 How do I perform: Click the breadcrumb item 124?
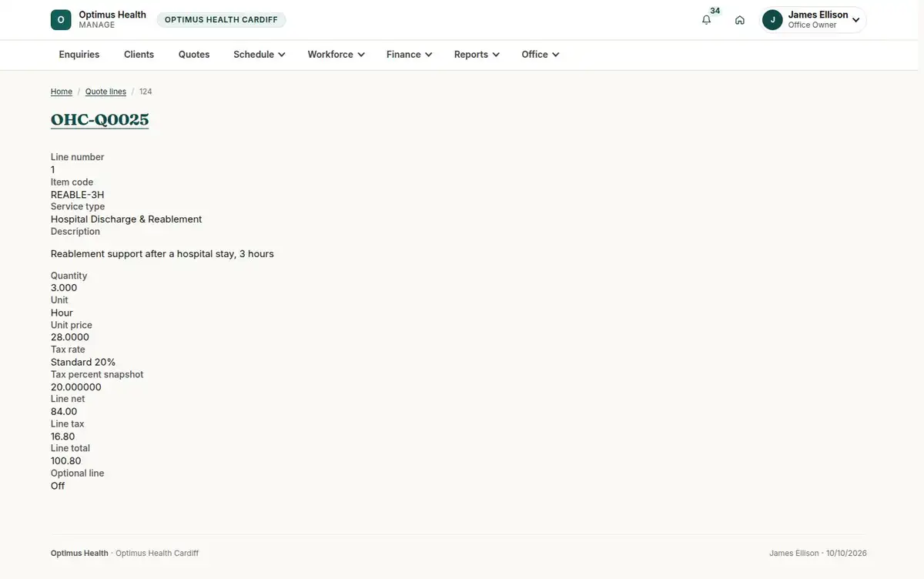146,92
